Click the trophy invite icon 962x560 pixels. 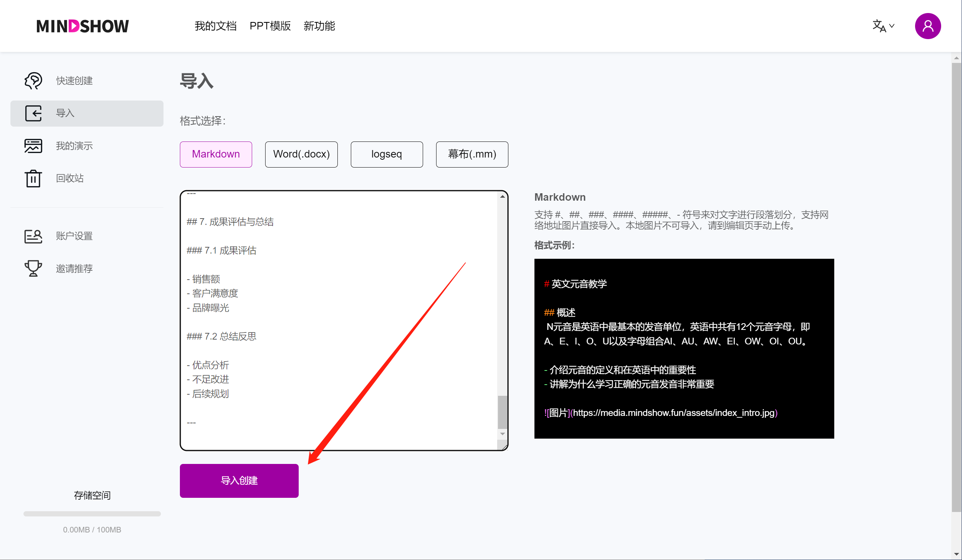coord(33,268)
